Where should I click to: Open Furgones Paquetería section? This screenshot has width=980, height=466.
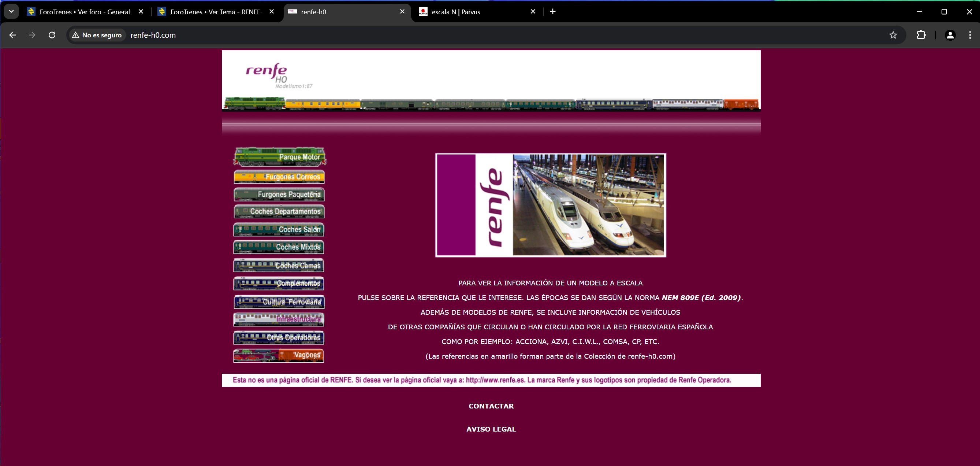point(279,194)
